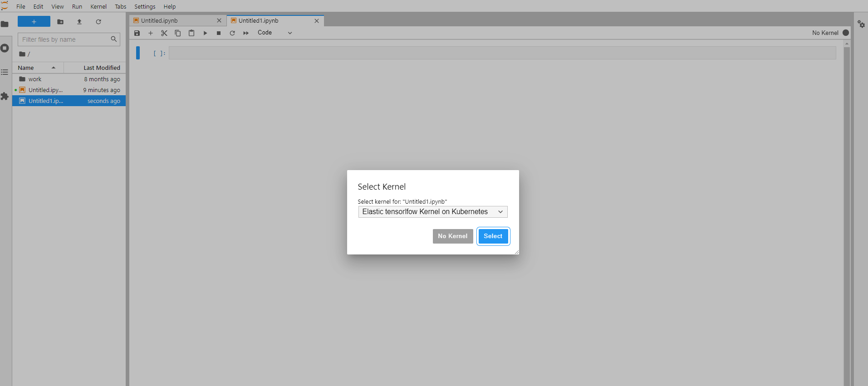Click the blue New Launcher plus button
The image size is (868, 386).
coord(34,22)
